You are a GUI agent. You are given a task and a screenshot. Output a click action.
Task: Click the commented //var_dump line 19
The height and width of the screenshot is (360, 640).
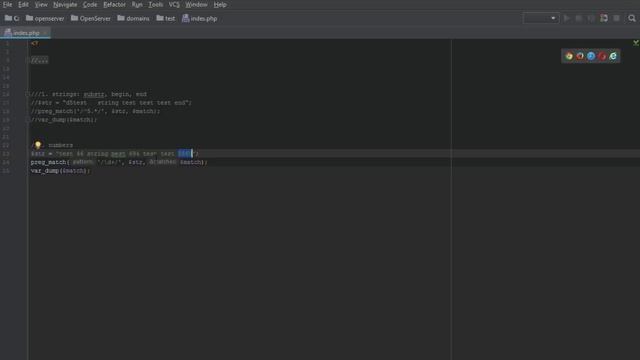coord(64,120)
